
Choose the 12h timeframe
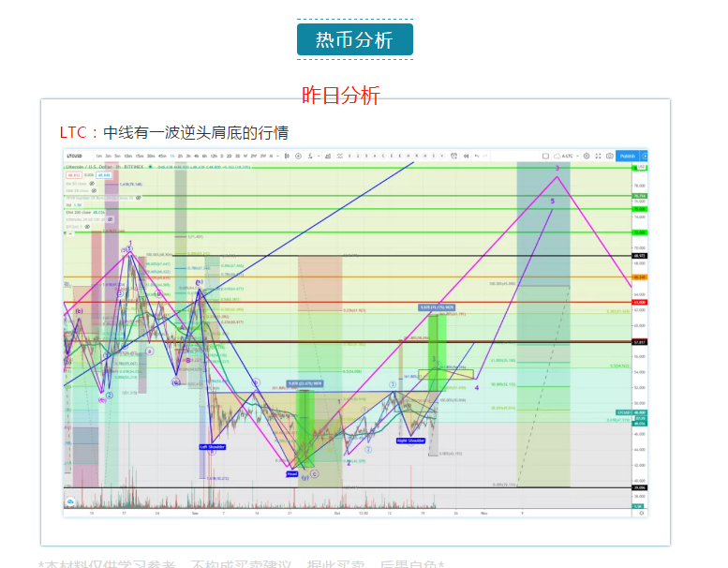click(214, 156)
